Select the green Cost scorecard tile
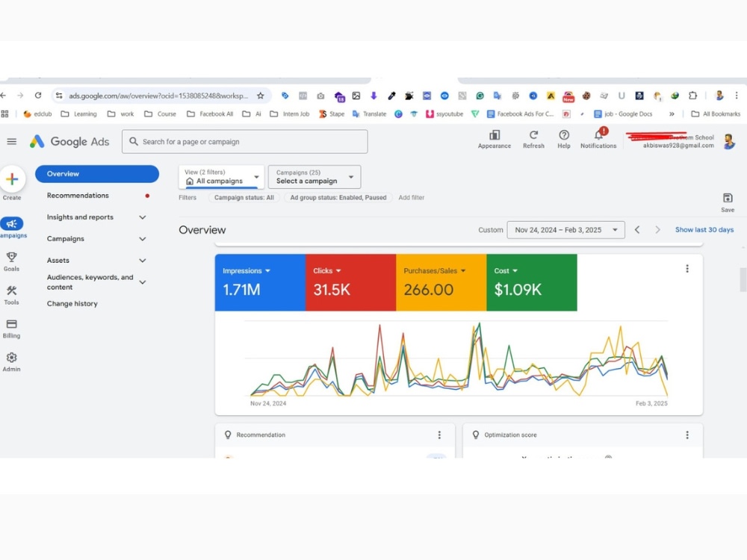The height and width of the screenshot is (560, 747). tap(532, 282)
